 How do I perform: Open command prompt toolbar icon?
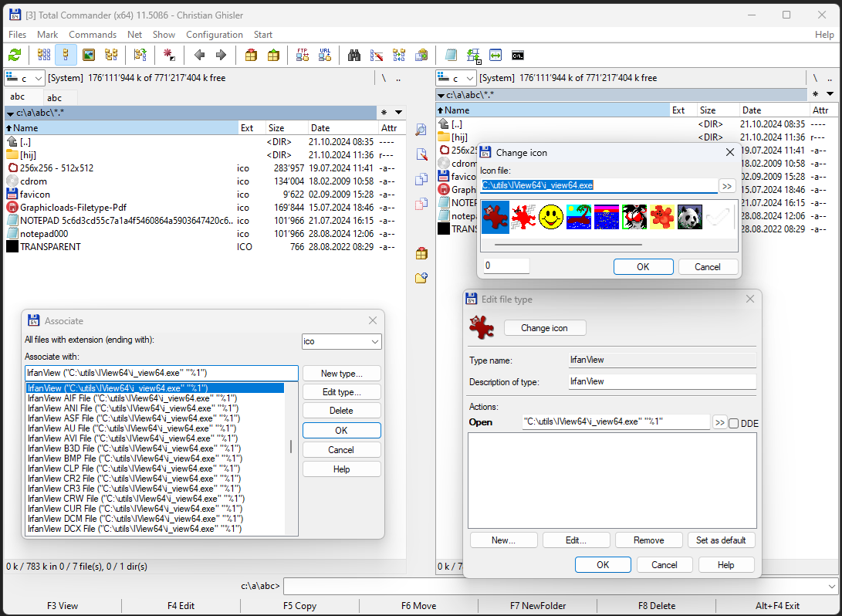click(x=518, y=55)
